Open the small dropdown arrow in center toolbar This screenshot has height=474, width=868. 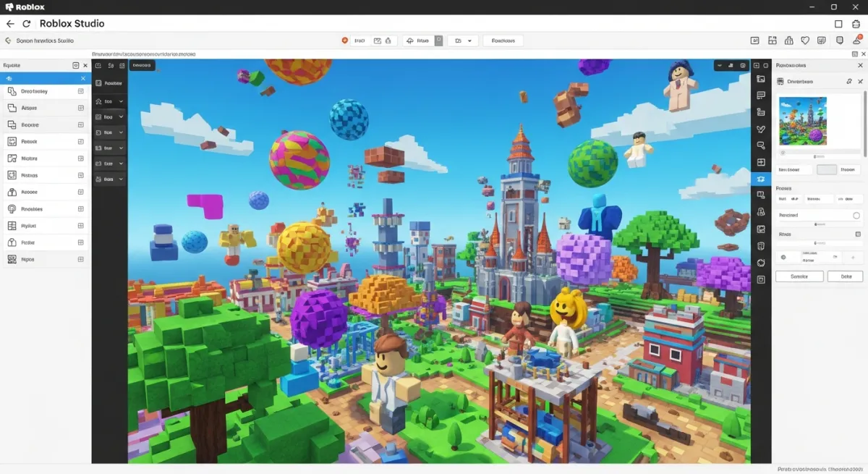[469, 41]
